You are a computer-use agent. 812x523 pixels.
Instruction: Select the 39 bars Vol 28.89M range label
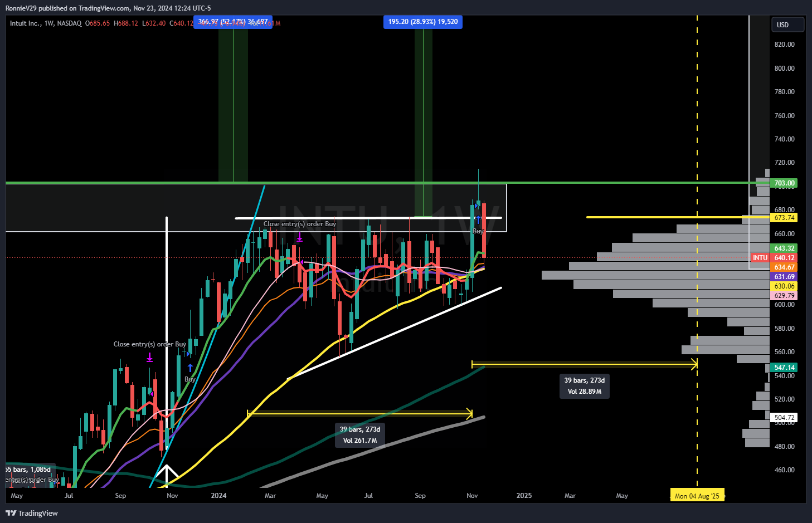click(584, 386)
